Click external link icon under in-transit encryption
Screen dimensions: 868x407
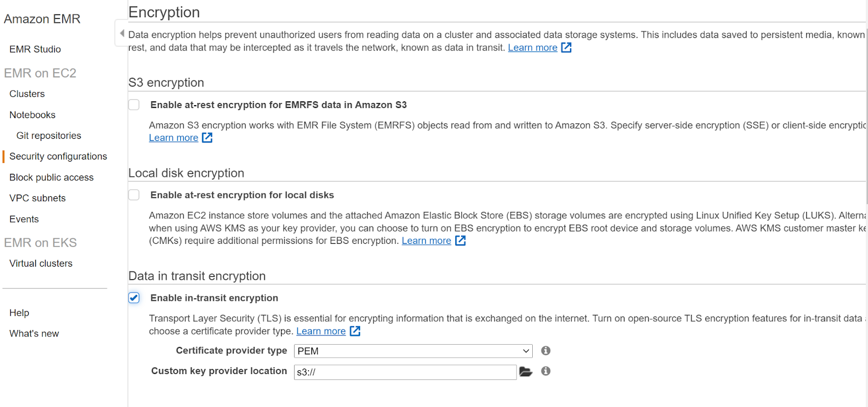355,331
